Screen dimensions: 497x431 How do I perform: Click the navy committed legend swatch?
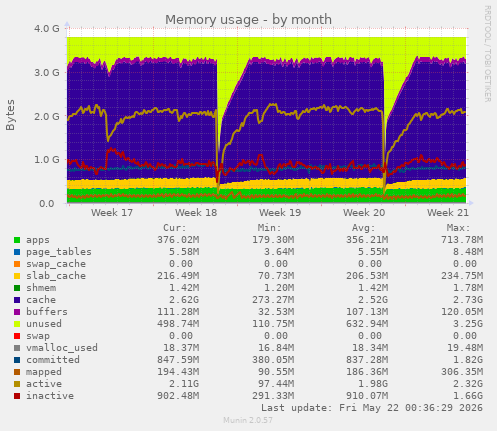[17, 360]
